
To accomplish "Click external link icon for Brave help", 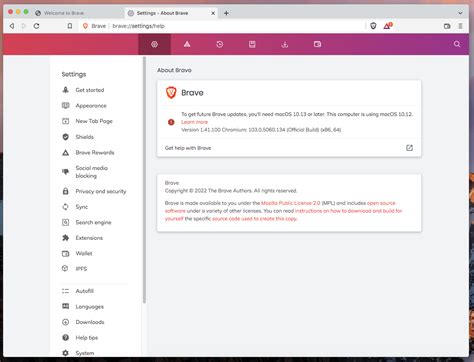I will (x=409, y=148).
